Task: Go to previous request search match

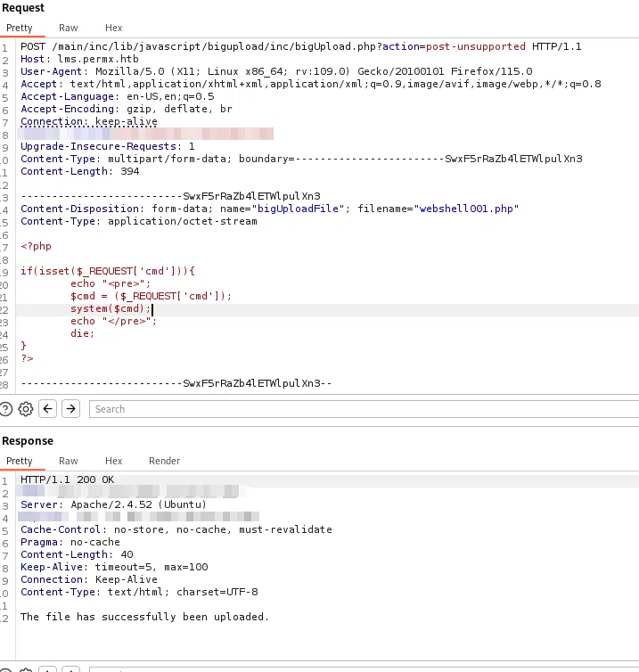Action: 47,409
